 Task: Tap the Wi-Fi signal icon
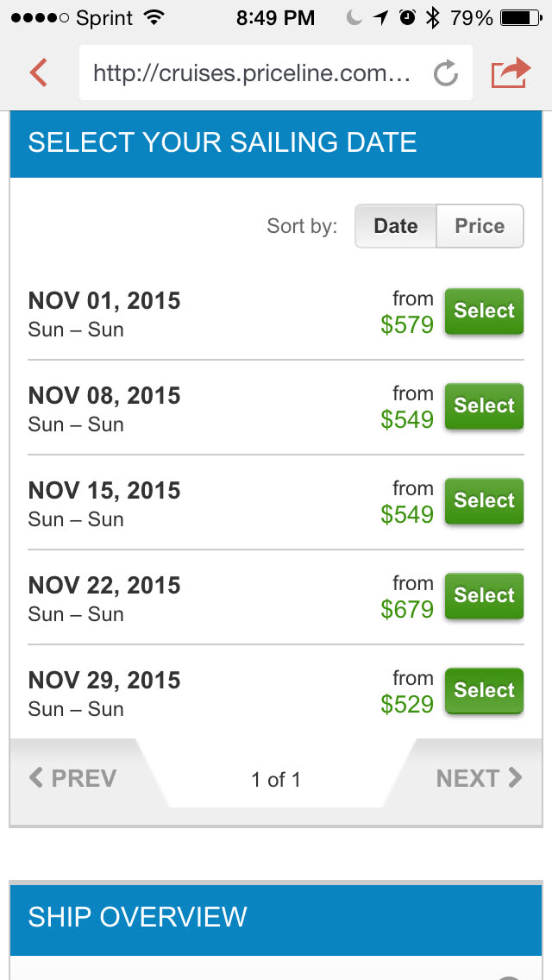[155, 17]
